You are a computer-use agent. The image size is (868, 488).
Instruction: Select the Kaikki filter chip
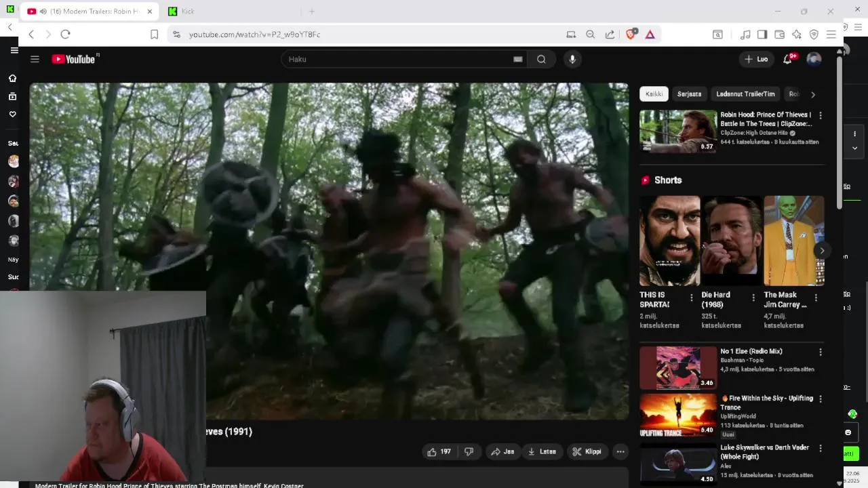[x=654, y=94]
